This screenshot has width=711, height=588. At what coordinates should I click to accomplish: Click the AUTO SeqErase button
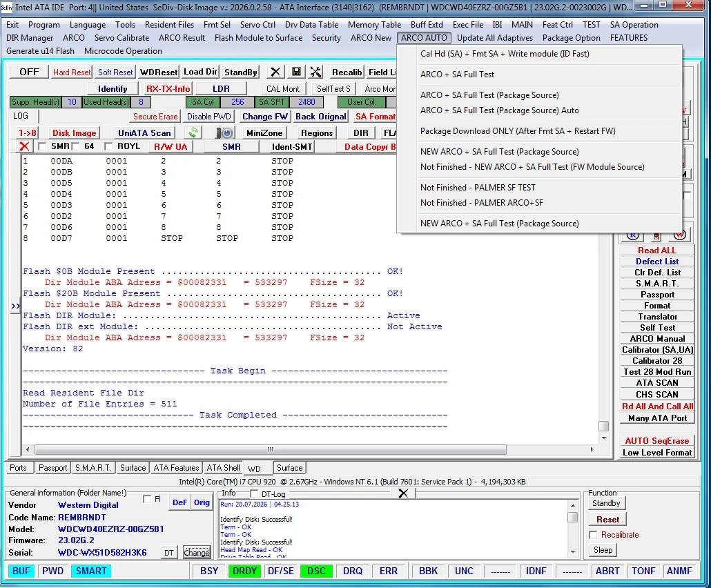[x=656, y=441]
